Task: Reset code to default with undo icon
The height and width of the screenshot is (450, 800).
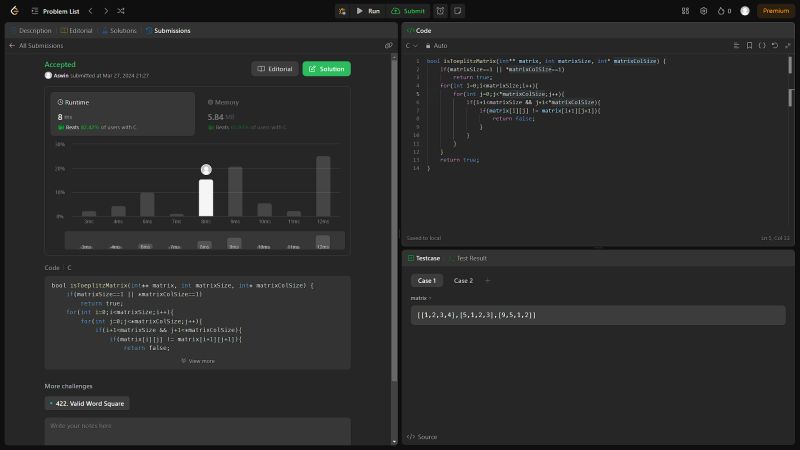Action: pyautogui.click(x=774, y=45)
